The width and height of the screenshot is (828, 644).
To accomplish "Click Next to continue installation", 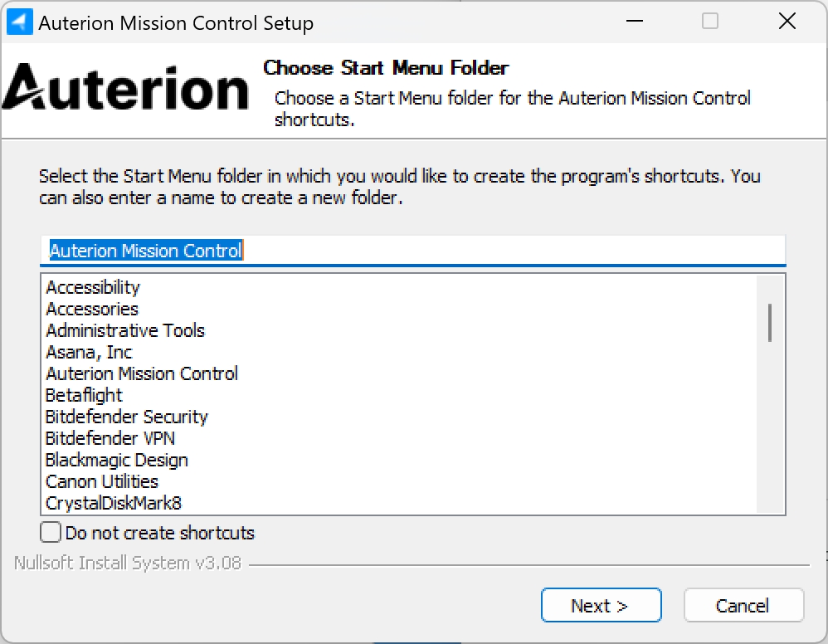I will point(601,606).
